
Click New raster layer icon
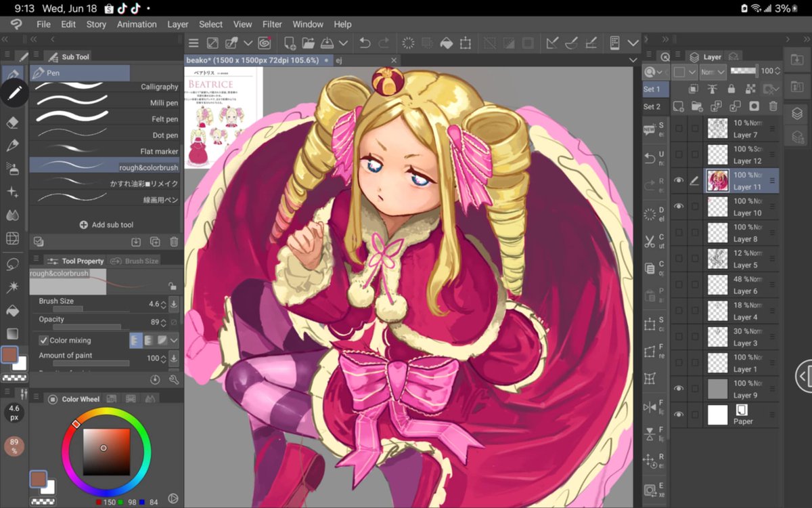pyautogui.click(x=679, y=106)
